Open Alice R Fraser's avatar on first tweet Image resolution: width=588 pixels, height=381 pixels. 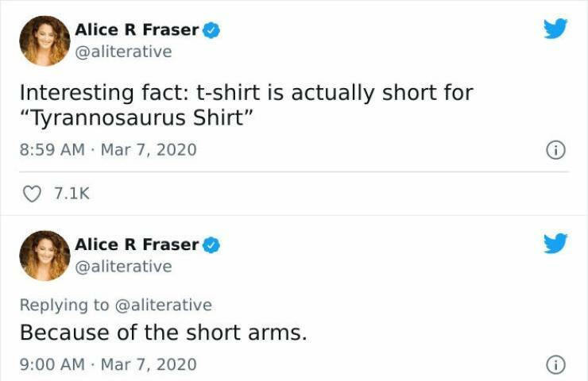click(44, 40)
